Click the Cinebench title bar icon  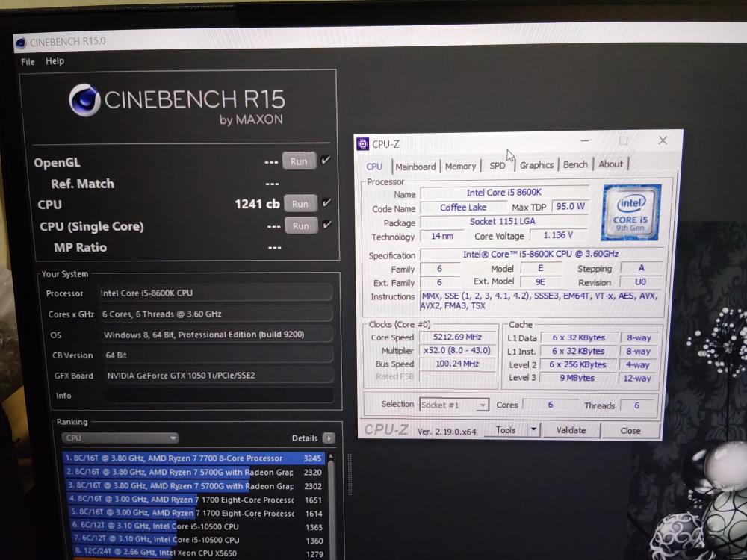pos(20,43)
